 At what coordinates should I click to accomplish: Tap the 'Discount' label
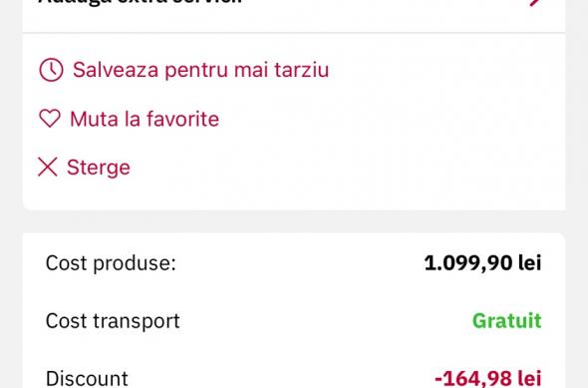click(x=87, y=378)
